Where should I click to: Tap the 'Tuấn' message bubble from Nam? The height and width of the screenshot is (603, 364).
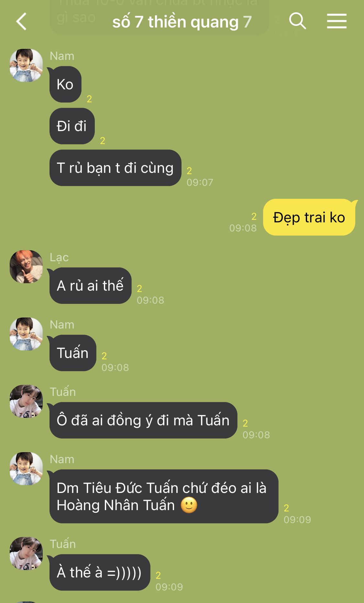click(x=73, y=353)
